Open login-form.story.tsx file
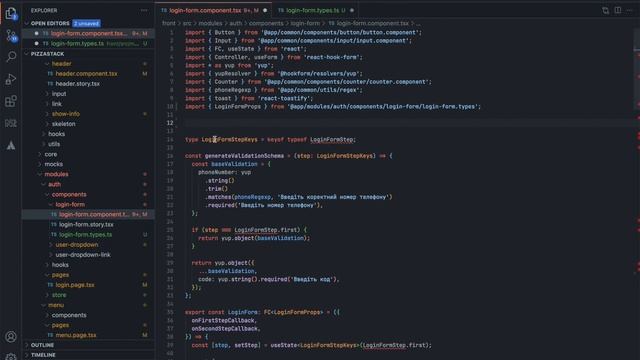This screenshot has width=640, height=360. [x=86, y=224]
